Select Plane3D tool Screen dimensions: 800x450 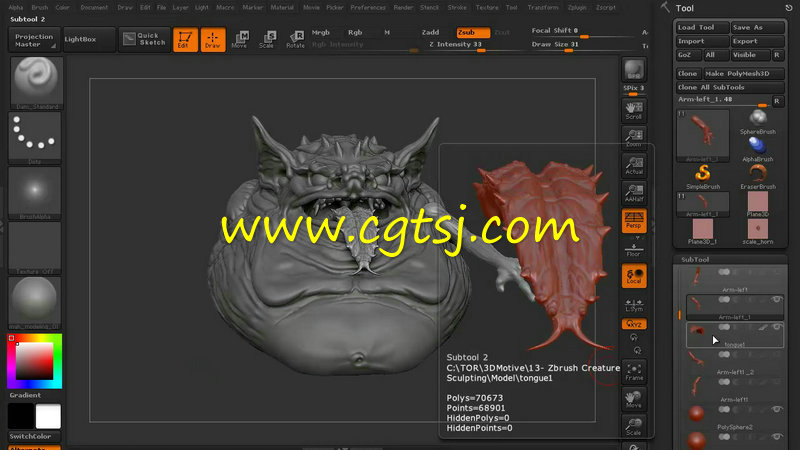pyautogui.click(x=758, y=205)
